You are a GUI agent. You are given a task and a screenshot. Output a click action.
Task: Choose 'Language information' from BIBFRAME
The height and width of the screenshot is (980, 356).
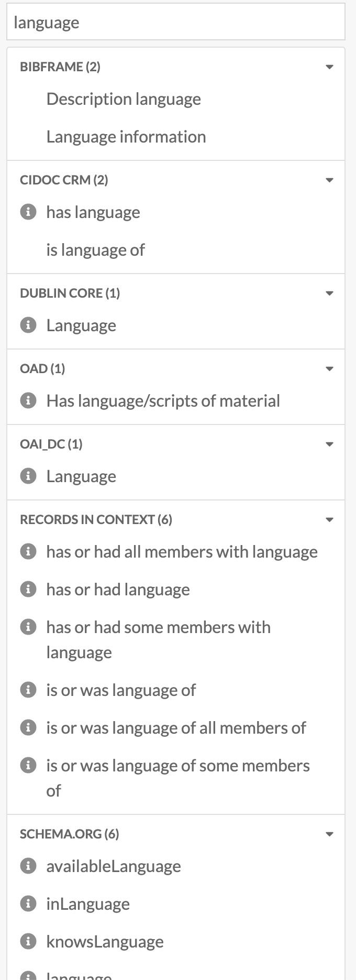point(126,137)
